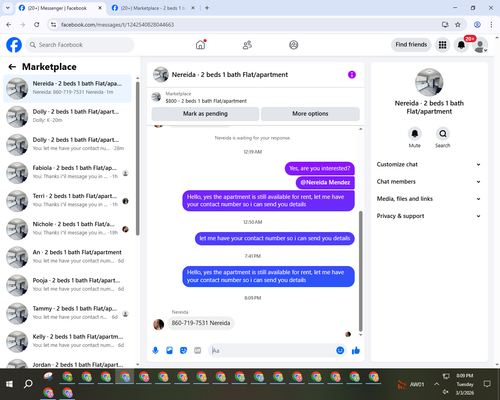Open the tab search dropdown arrow

pos(8,8)
